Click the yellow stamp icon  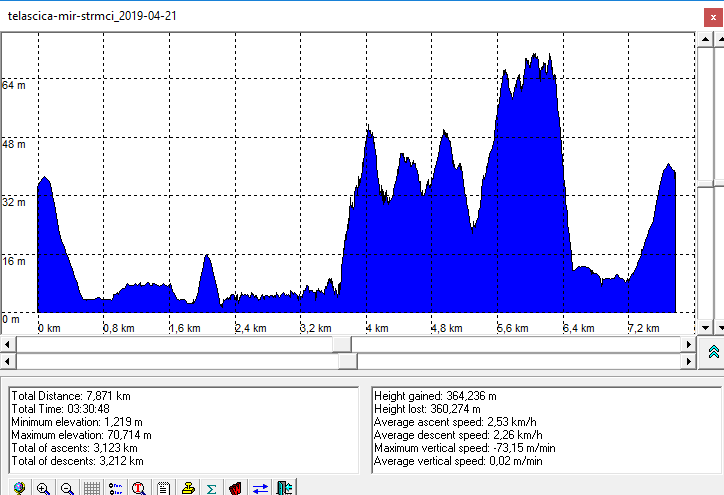[187, 488]
